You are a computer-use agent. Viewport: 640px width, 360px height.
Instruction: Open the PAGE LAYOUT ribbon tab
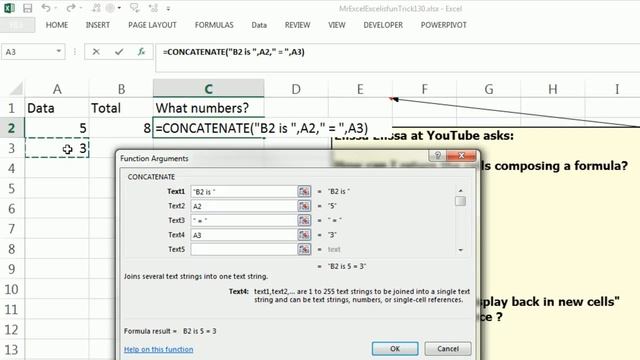[x=152, y=25]
